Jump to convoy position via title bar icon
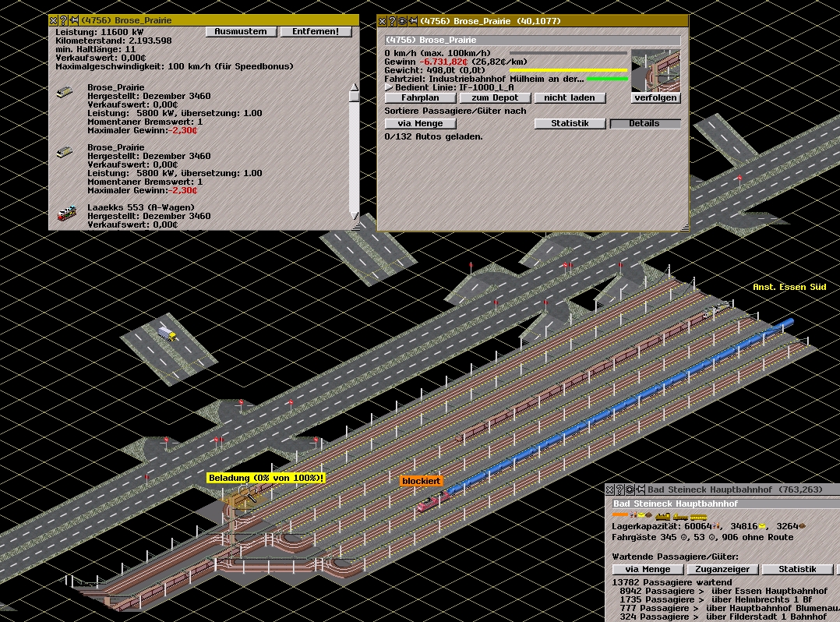The width and height of the screenshot is (840, 622). tap(403, 21)
